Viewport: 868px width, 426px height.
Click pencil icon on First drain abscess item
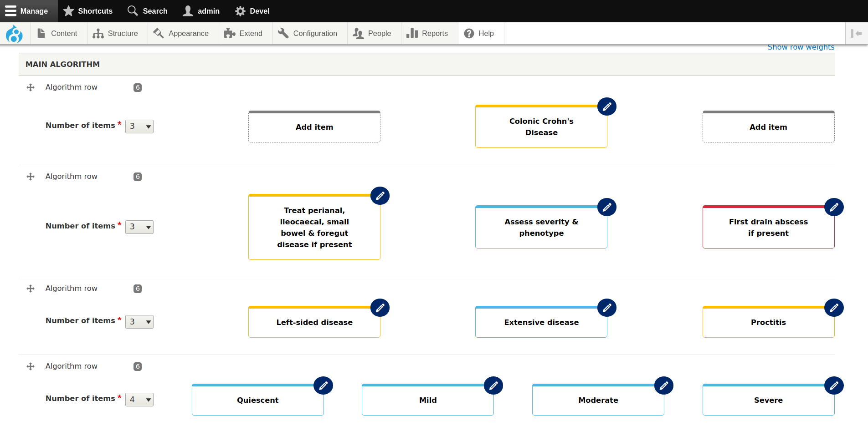pos(834,207)
